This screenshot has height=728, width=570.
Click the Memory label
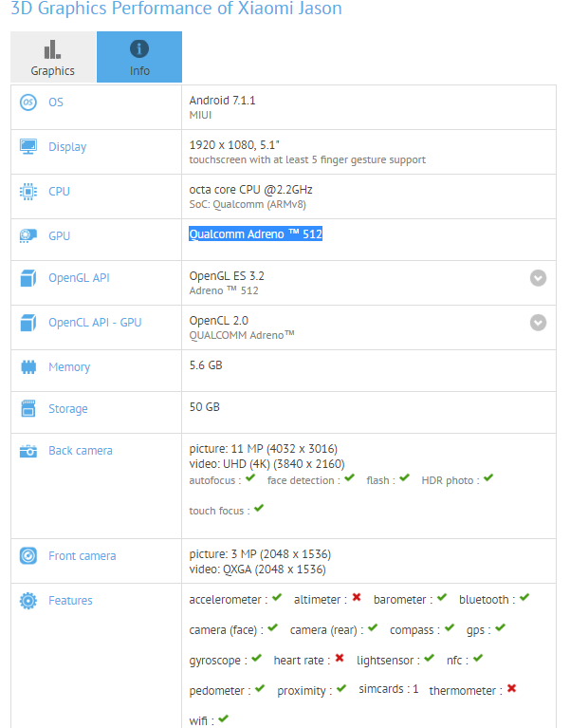click(x=69, y=367)
